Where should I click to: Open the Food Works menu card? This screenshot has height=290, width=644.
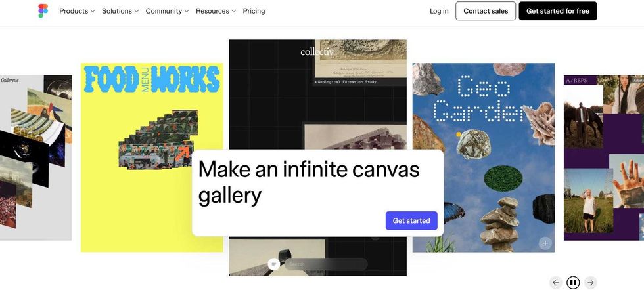click(x=152, y=157)
